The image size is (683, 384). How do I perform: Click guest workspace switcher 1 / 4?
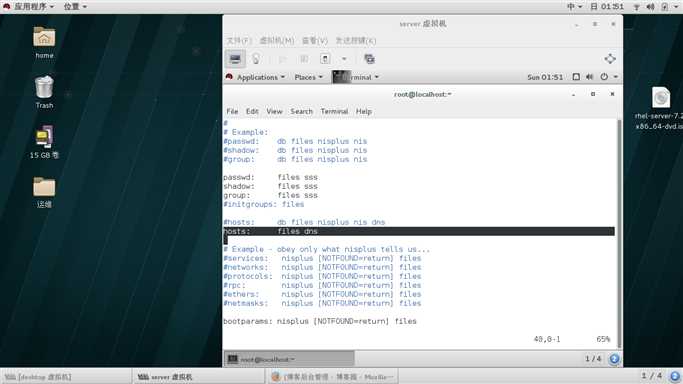tap(593, 359)
